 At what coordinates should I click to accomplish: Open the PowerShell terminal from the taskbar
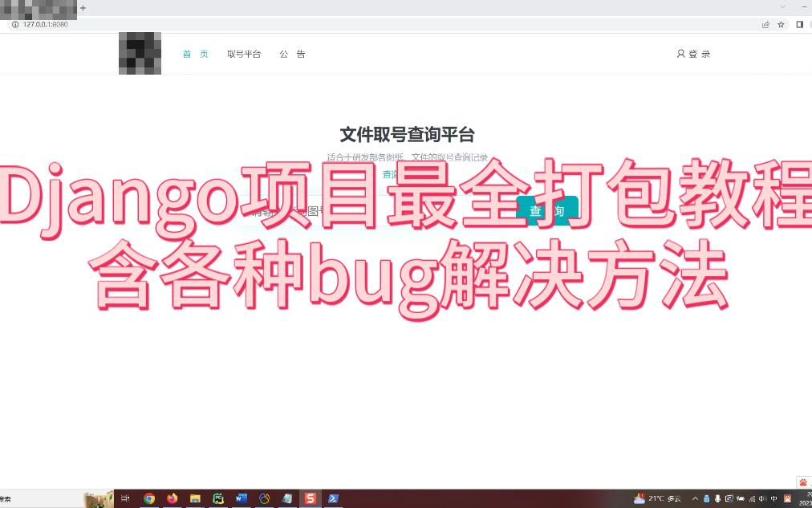pyautogui.click(x=332, y=498)
